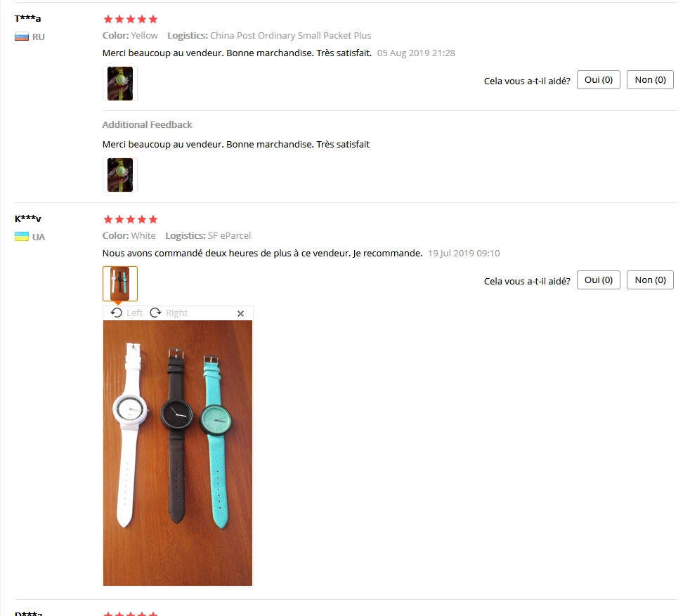Click the Additional Feedback heading

click(x=147, y=124)
